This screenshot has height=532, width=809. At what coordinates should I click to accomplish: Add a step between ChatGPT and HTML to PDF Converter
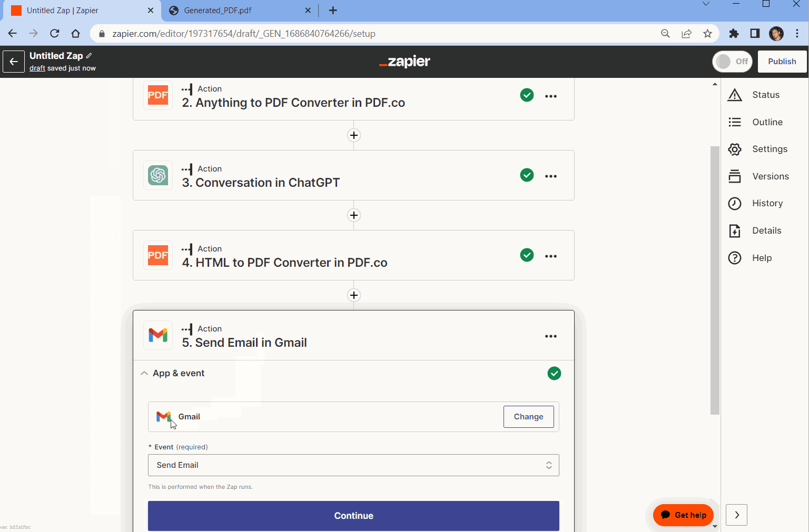click(353, 215)
